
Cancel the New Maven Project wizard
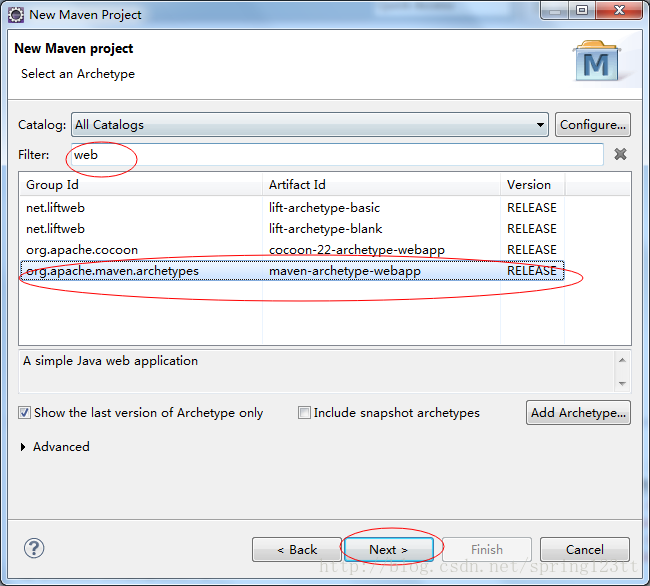click(x=585, y=550)
